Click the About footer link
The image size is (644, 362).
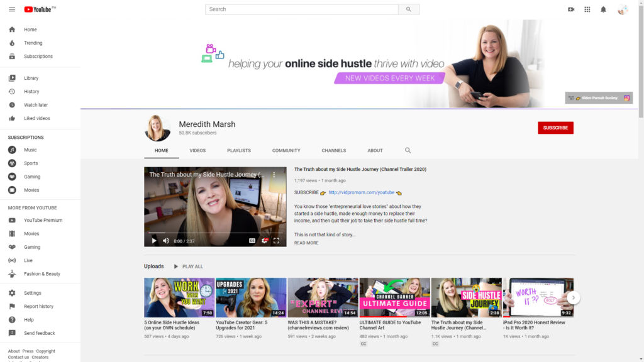click(x=14, y=351)
